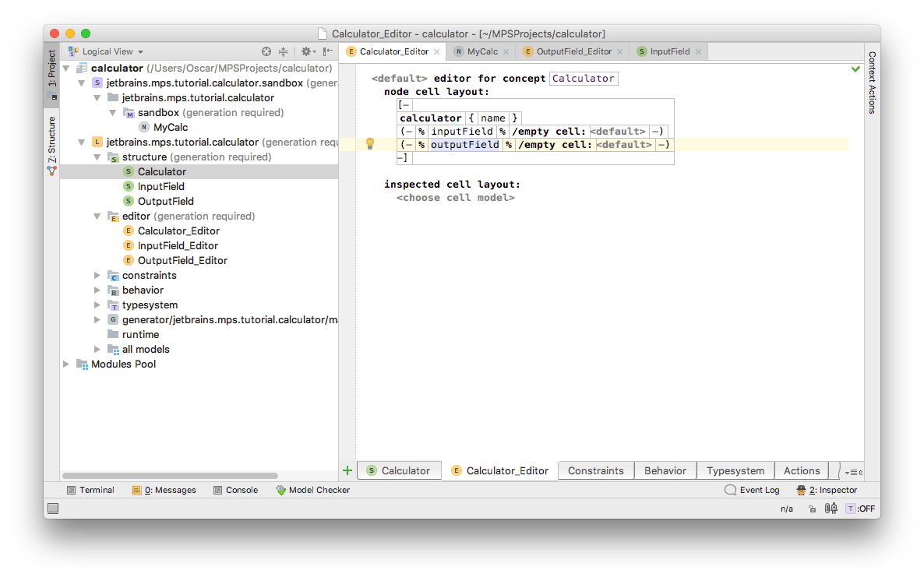The width and height of the screenshot is (924, 581).
Task: Switch to the OutputField_Editor tab
Action: [573, 51]
